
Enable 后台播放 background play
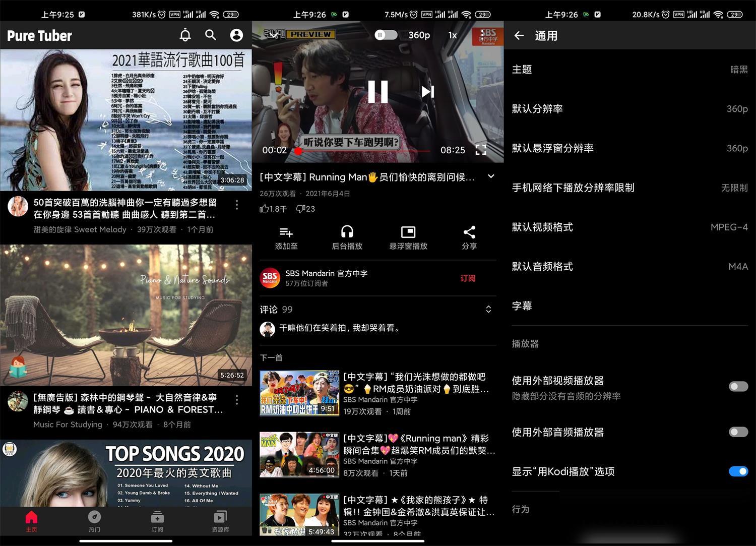click(347, 237)
